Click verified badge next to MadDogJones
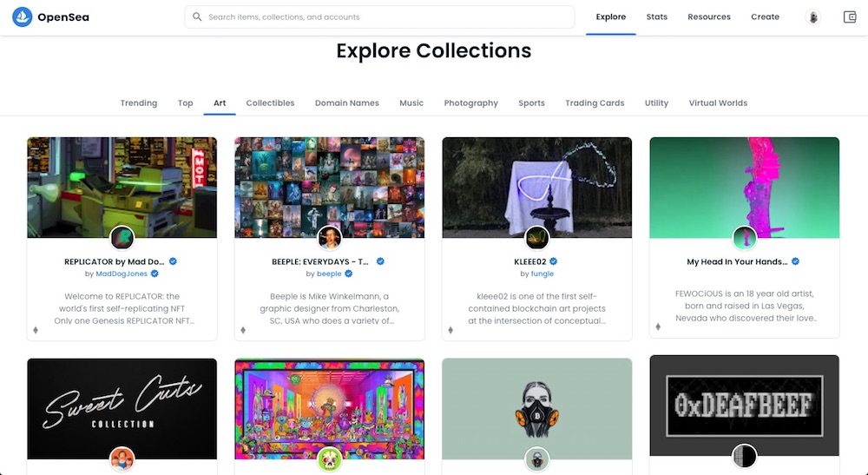The image size is (868, 475). coord(155,274)
